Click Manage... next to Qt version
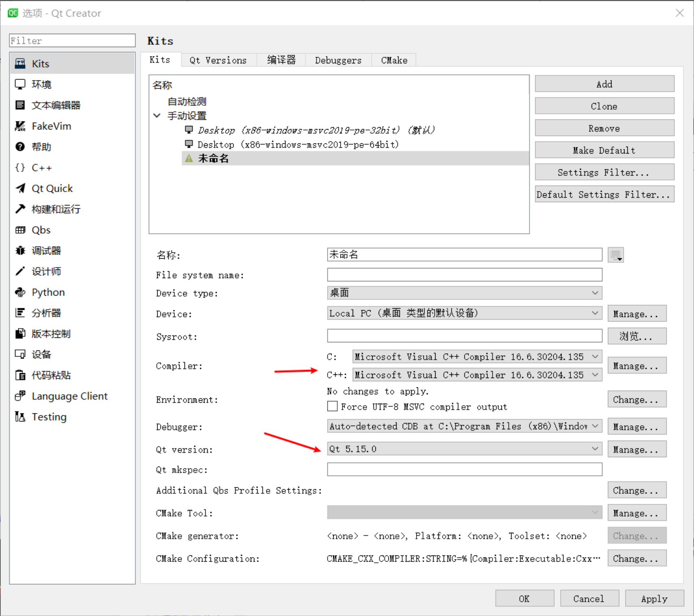The image size is (694, 616). [637, 449]
